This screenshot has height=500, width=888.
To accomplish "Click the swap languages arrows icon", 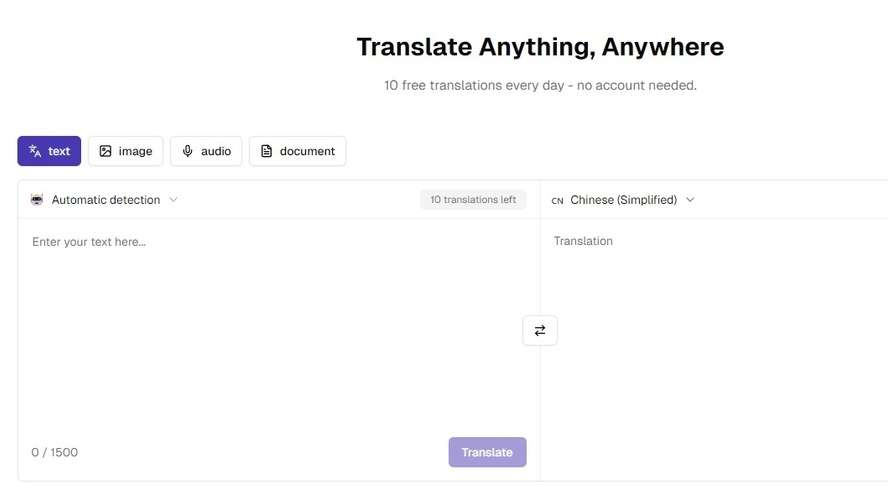I will (540, 330).
